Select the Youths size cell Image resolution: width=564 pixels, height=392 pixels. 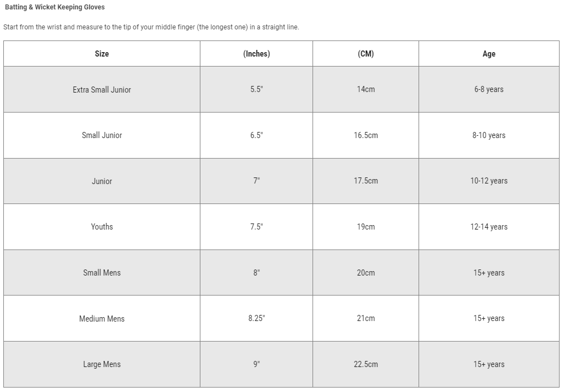point(102,227)
